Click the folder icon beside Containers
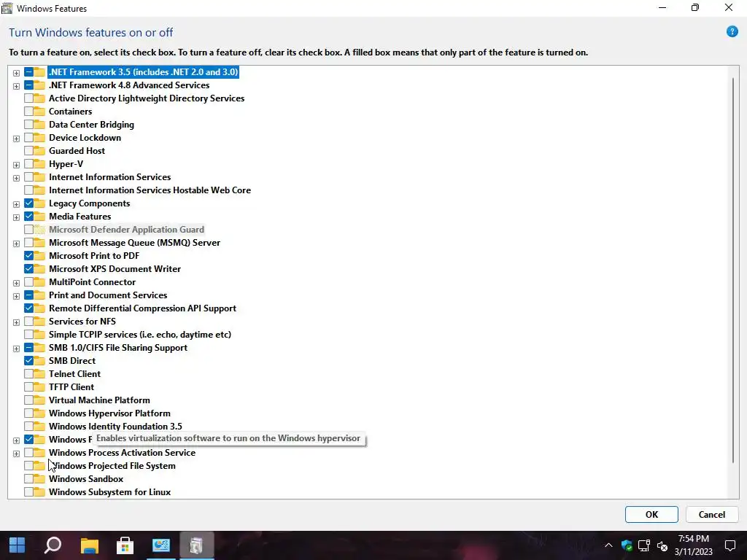747x560 pixels. (x=39, y=112)
